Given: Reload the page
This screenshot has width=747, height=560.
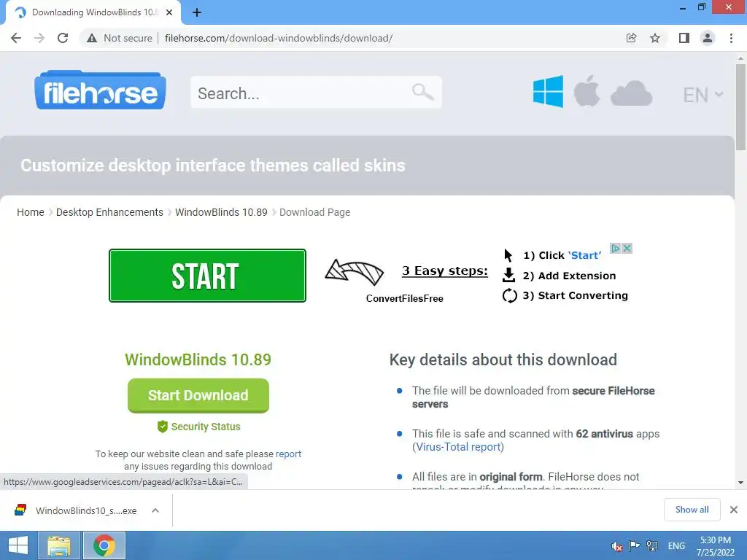Looking at the screenshot, I should click(63, 38).
